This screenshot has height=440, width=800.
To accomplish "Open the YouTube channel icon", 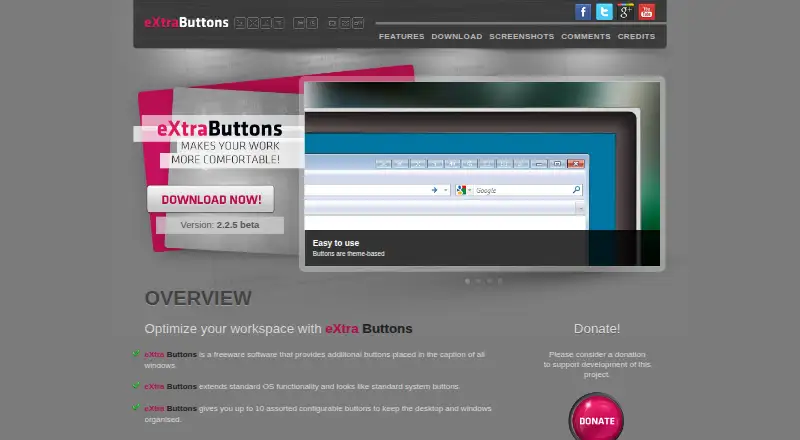I will coord(647,12).
